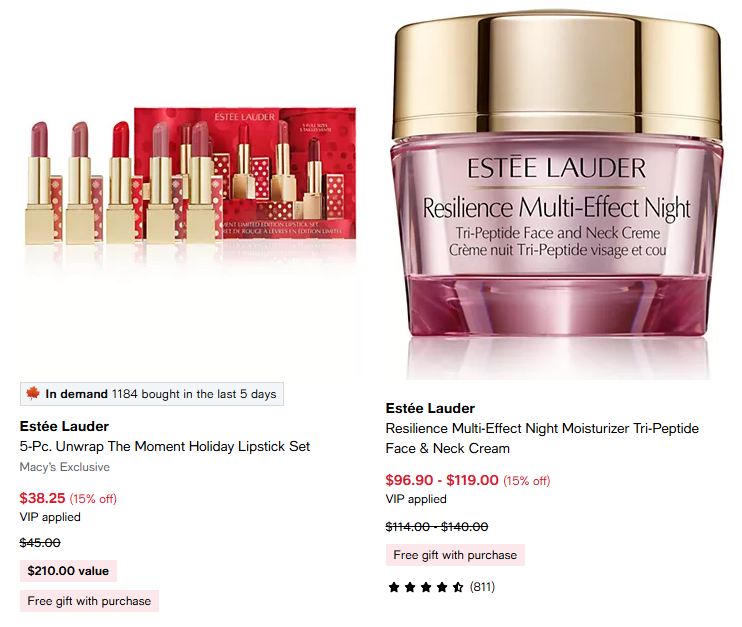The image size is (742, 627).
Task: Click VIP applied under the night cream price
Action: (x=416, y=499)
